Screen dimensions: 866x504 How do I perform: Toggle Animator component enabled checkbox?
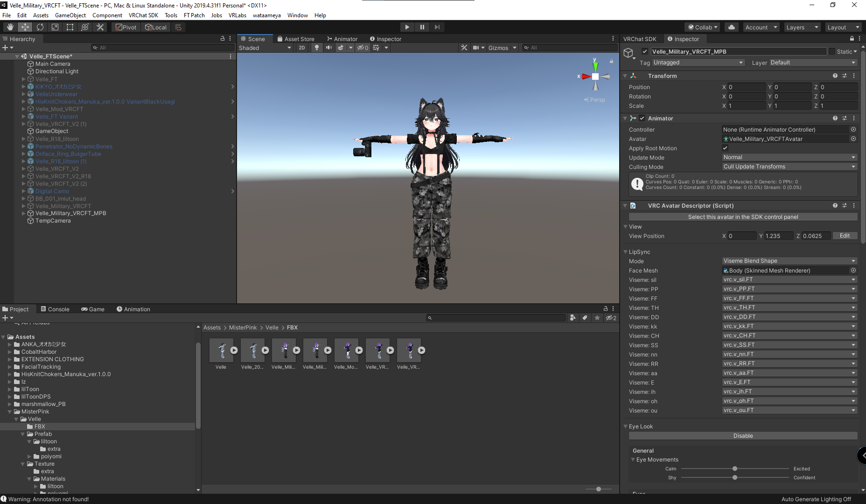[642, 118]
